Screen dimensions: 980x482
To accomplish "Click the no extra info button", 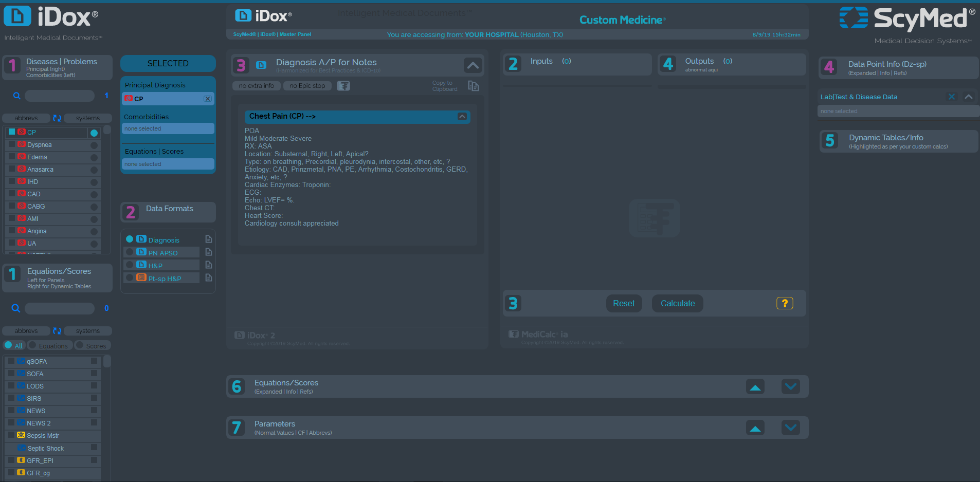I will [x=256, y=86].
